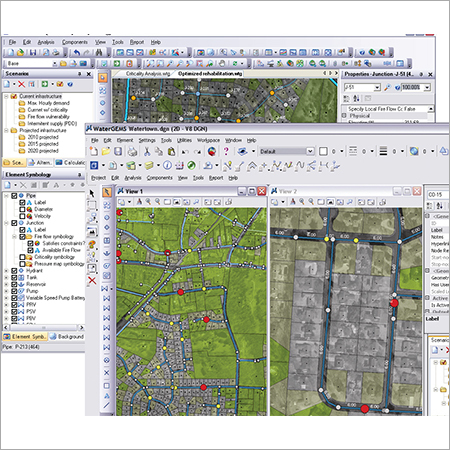The width and height of the screenshot is (450, 450).
Task: Toggle the Fire flow symbology checkbox
Action: pos(22,237)
